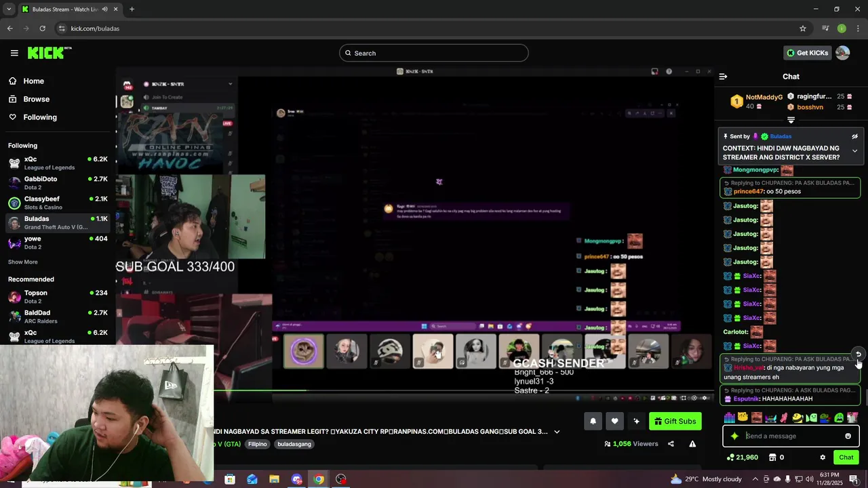The width and height of the screenshot is (868, 488).
Task: Focus the Kick search field
Action: coord(434,53)
